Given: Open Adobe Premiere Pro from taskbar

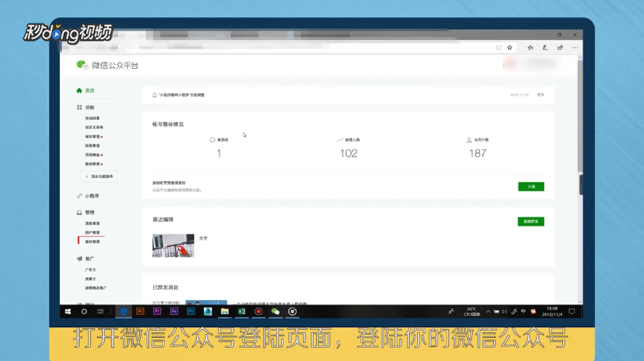Looking at the screenshot, I should pos(156,312).
